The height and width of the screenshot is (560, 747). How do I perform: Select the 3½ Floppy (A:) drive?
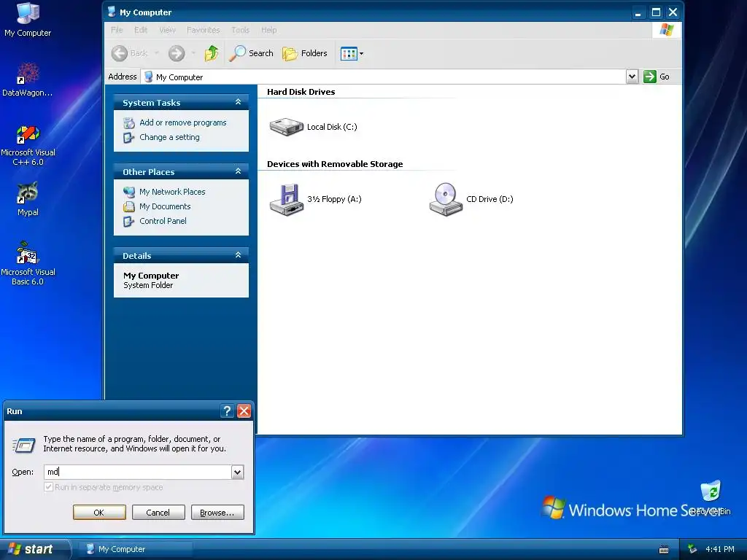point(286,200)
